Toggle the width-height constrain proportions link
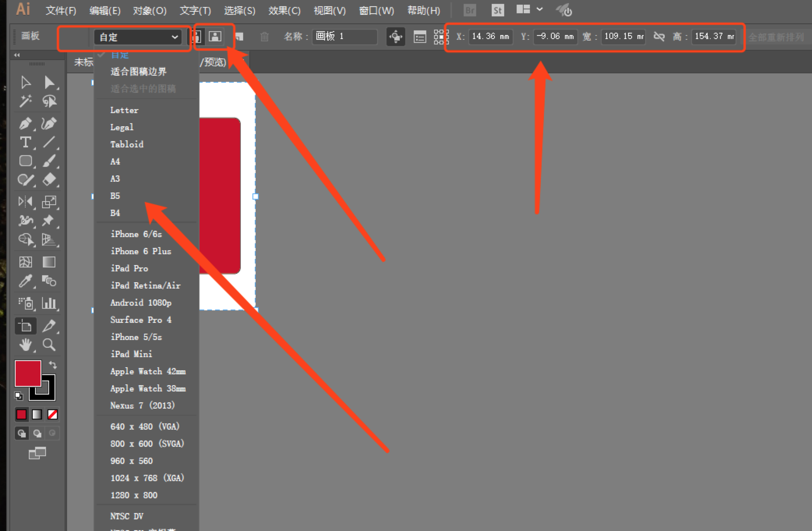This screenshot has height=531, width=812. [x=659, y=37]
